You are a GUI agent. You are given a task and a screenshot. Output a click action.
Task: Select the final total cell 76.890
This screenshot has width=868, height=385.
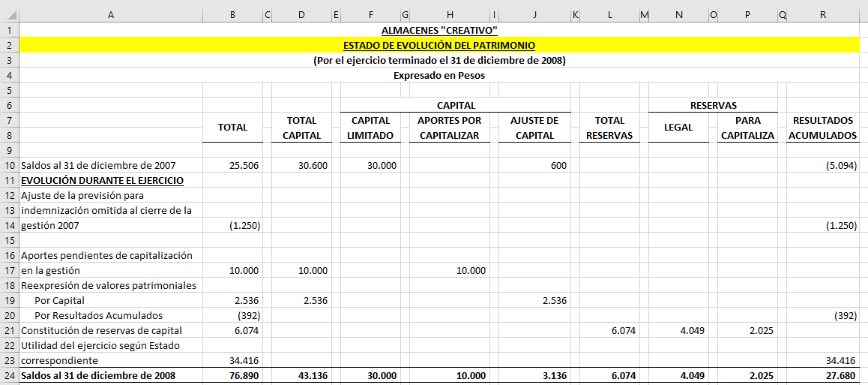232,376
